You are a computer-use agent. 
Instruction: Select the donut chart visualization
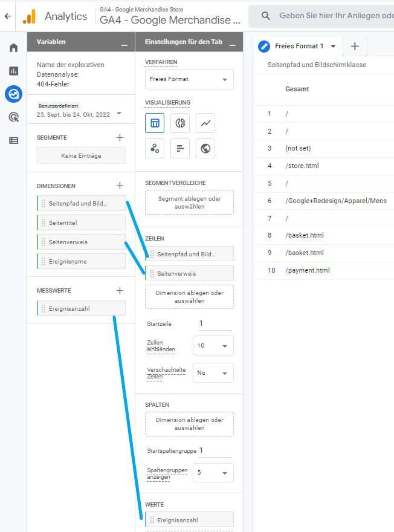180,123
